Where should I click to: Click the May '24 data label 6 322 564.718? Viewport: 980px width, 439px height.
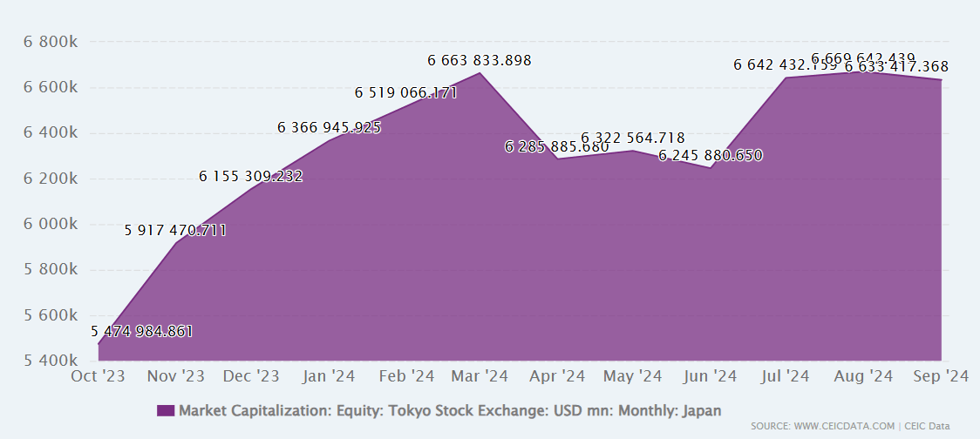(x=632, y=138)
